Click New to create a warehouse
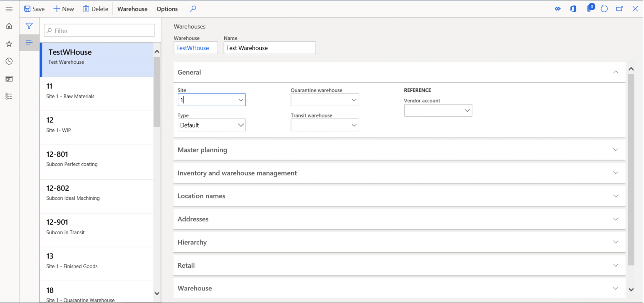The height and width of the screenshot is (303, 644). [x=63, y=8]
